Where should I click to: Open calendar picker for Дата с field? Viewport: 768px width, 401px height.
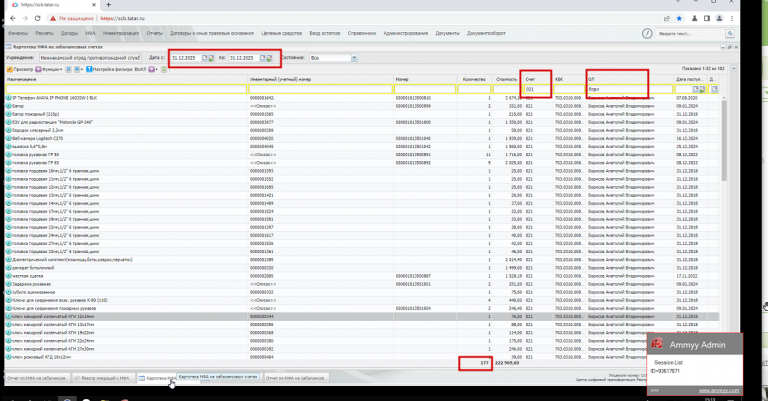pyautogui.click(x=205, y=58)
